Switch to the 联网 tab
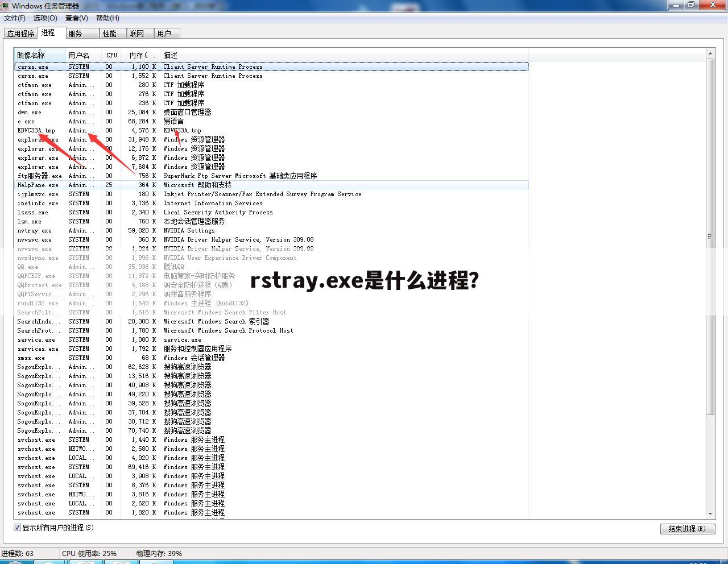 pyautogui.click(x=138, y=33)
